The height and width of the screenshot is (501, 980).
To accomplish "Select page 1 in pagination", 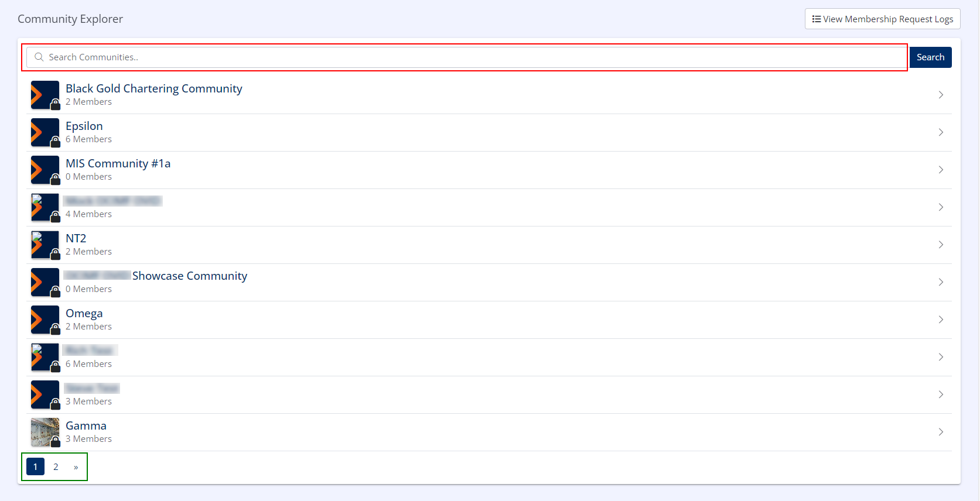I will pyautogui.click(x=35, y=467).
